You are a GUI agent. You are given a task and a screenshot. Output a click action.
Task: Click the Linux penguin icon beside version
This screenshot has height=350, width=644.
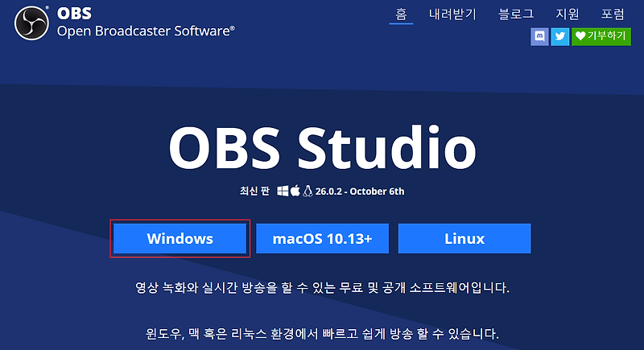[x=308, y=191]
